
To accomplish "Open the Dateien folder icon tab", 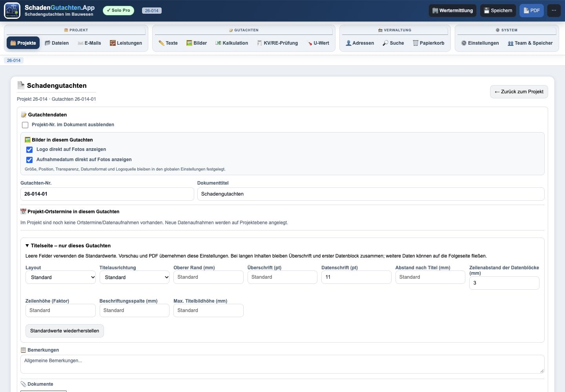I will point(47,43).
